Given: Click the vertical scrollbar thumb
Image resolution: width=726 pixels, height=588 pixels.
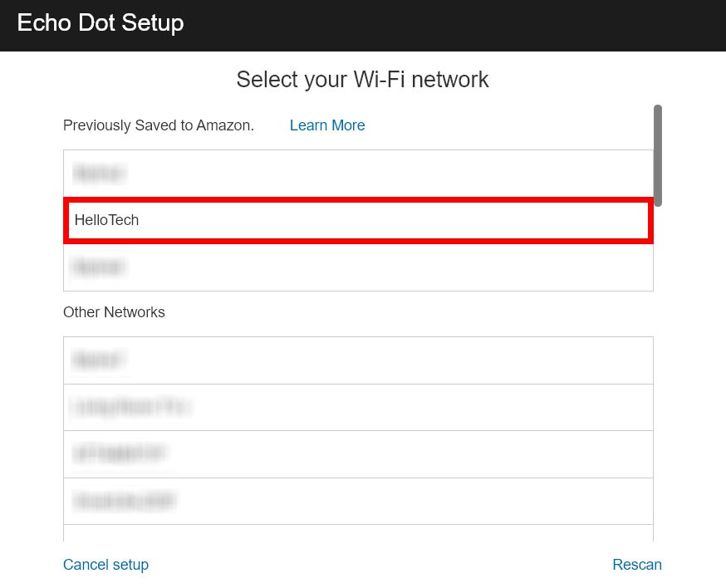Looking at the screenshot, I should point(658,154).
